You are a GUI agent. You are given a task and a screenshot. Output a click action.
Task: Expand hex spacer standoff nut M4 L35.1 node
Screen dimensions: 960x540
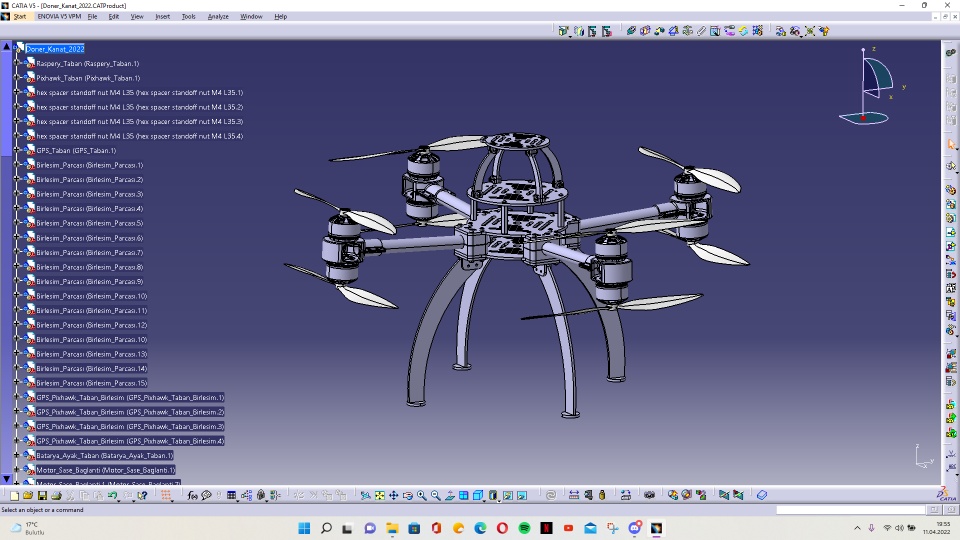pos(17,92)
